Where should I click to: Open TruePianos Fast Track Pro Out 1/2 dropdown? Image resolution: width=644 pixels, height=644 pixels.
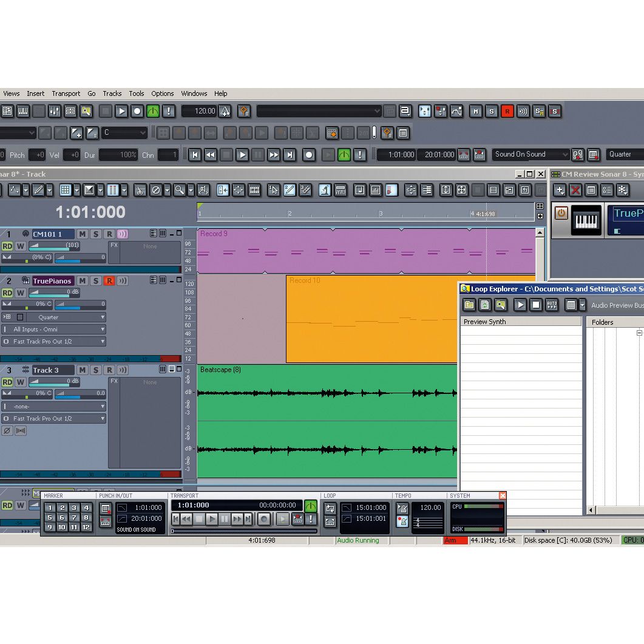pyautogui.click(x=54, y=341)
